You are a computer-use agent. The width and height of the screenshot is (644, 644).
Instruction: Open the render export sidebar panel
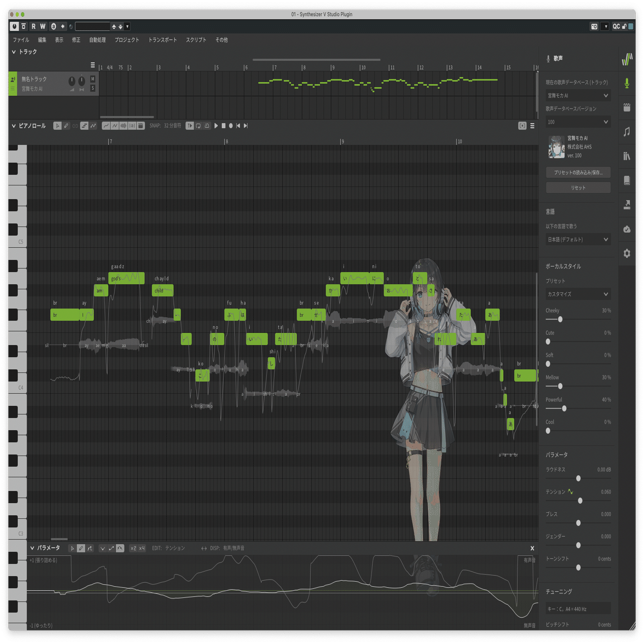[627, 205]
